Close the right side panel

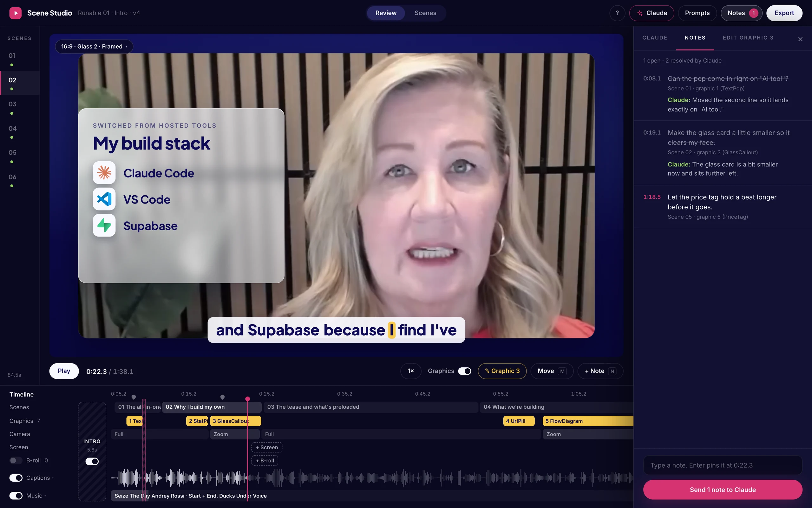click(x=800, y=39)
